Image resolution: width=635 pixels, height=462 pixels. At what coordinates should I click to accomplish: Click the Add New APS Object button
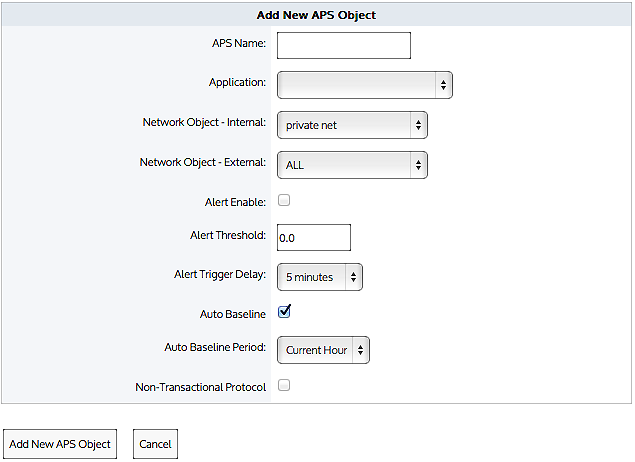pyautogui.click(x=60, y=444)
